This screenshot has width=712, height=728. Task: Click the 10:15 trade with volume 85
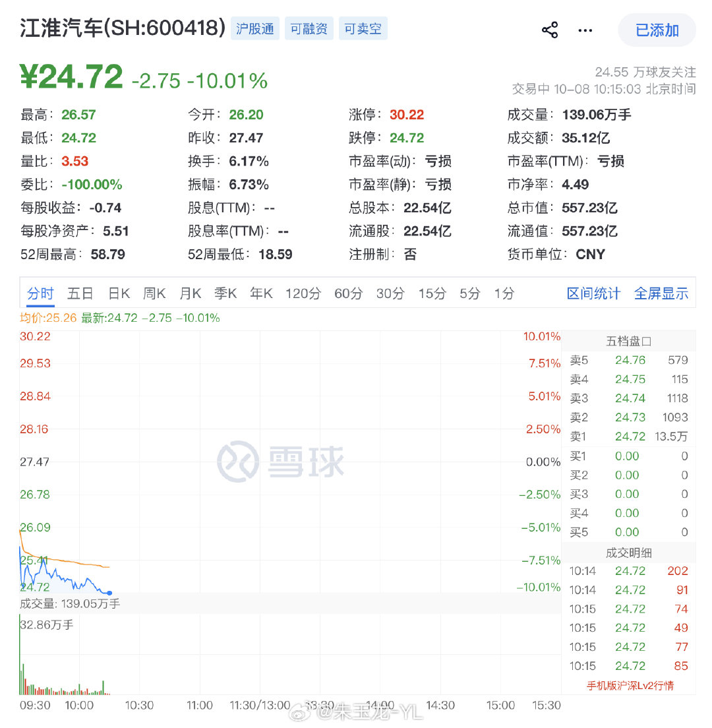(628, 666)
